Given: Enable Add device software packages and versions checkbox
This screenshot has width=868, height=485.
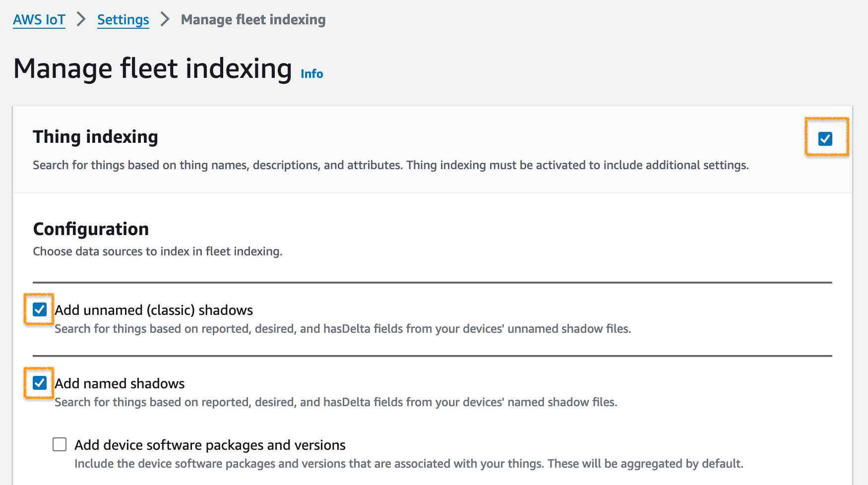Looking at the screenshot, I should tap(60, 444).
